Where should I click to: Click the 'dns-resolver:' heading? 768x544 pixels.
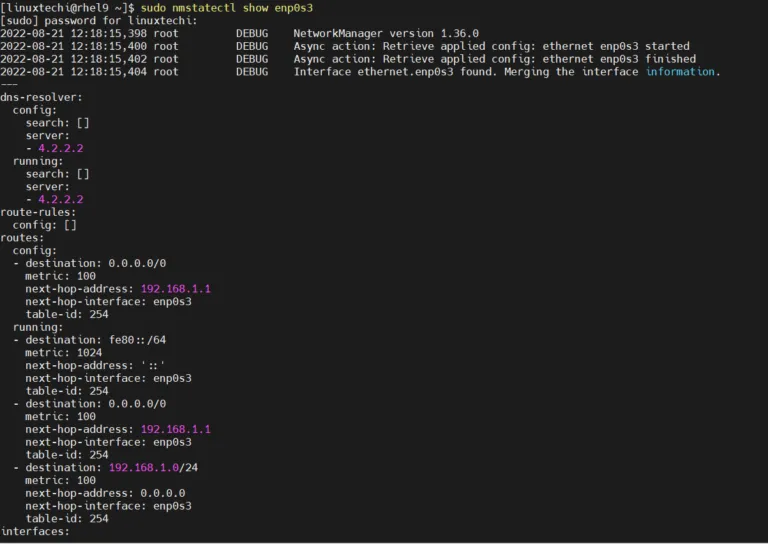pyautogui.click(x=42, y=97)
